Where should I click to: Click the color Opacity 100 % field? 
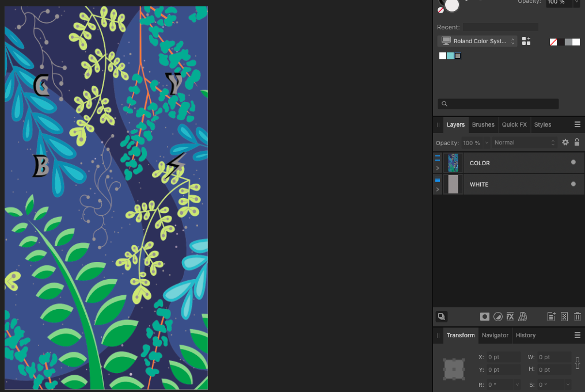559,3
